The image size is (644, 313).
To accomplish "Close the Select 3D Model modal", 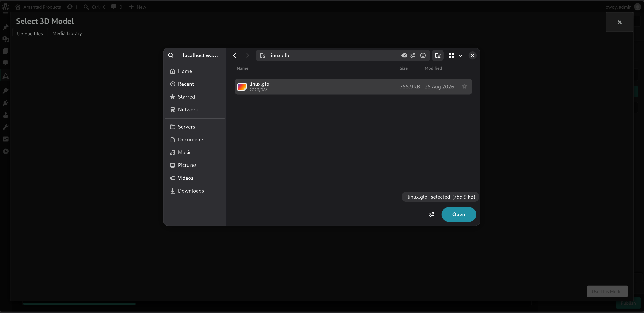I will 620,22.
